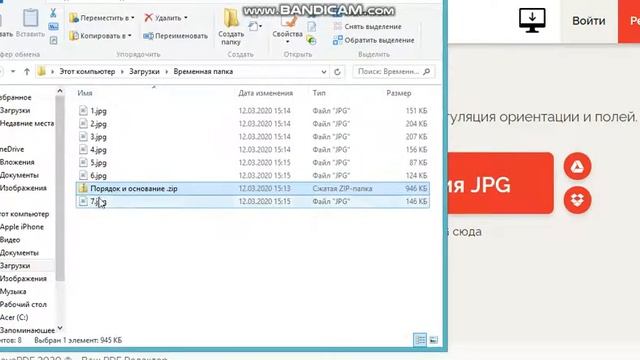Click the folder search box

(x=394, y=71)
